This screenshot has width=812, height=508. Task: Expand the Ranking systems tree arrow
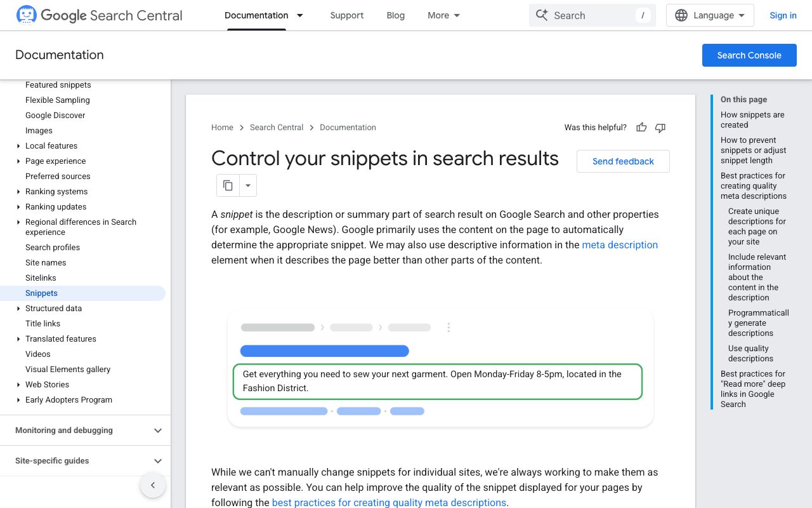pos(18,192)
